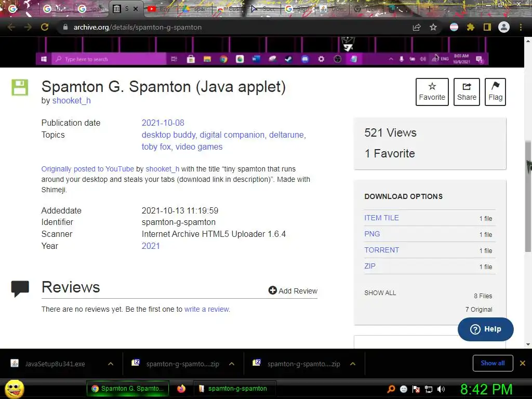The image size is (532, 399).
Task: Open menu arrow for middle spamton zip download
Action: pos(232,364)
